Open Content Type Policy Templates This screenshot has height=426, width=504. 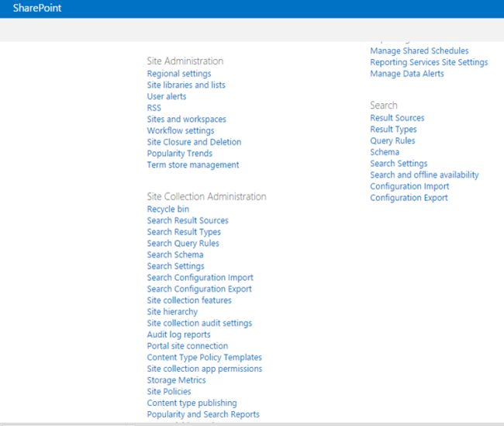(205, 357)
